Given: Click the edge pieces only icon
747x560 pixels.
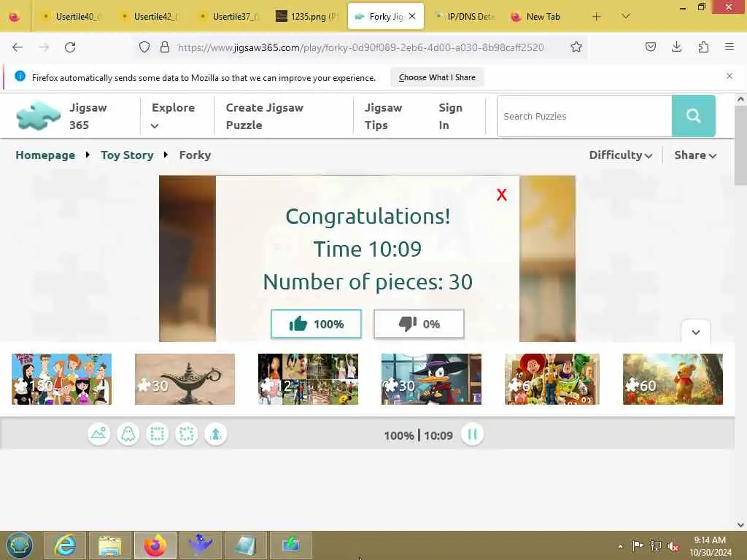Looking at the screenshot, I should click(158, 435).
